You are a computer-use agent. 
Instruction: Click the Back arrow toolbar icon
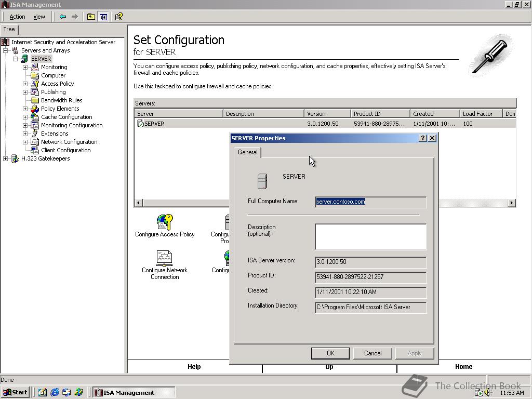click(x=63, y=17)
